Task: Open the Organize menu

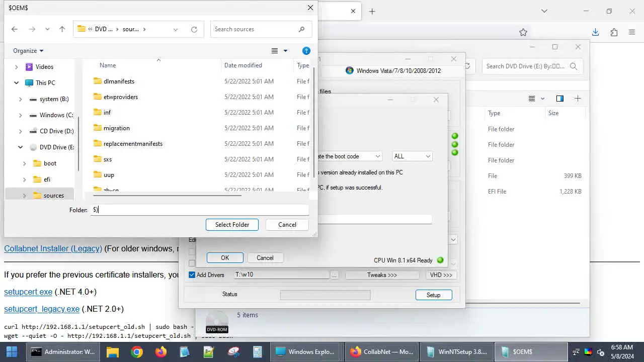Action: coord(28,51)
